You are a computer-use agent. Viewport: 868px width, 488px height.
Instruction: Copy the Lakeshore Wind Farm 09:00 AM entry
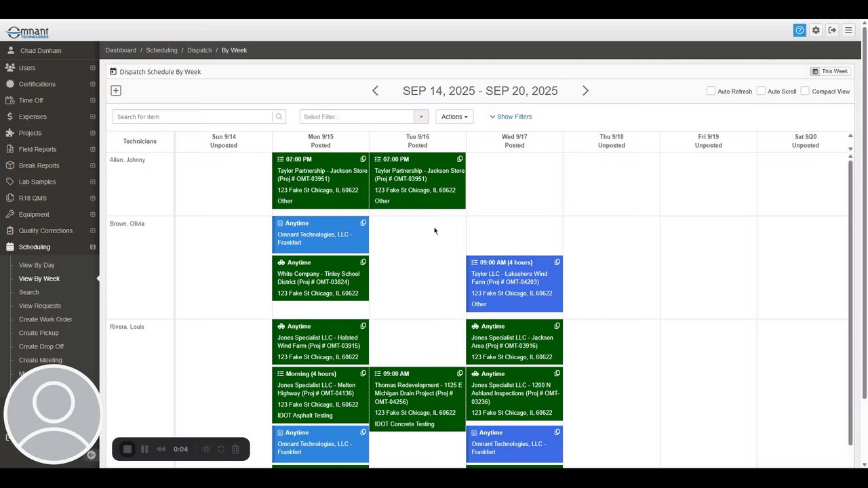[557, 262]
